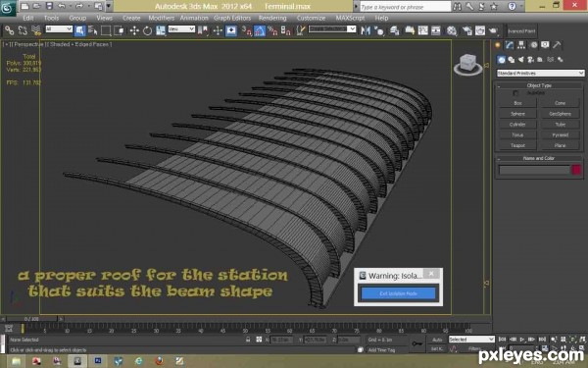
Task: Activate the Select and Move tool
Action: 134,30
